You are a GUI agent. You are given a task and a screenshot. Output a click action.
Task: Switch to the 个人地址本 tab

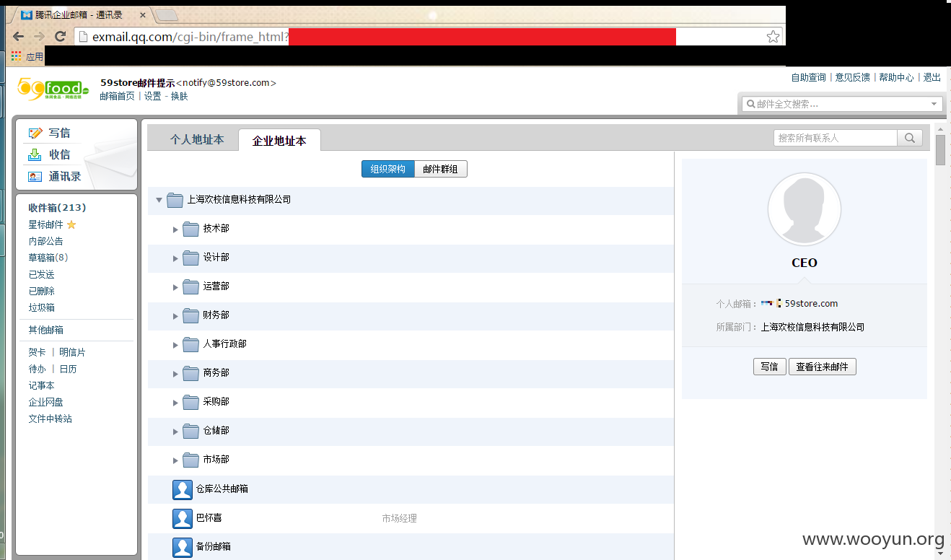(x=197, y=140)
